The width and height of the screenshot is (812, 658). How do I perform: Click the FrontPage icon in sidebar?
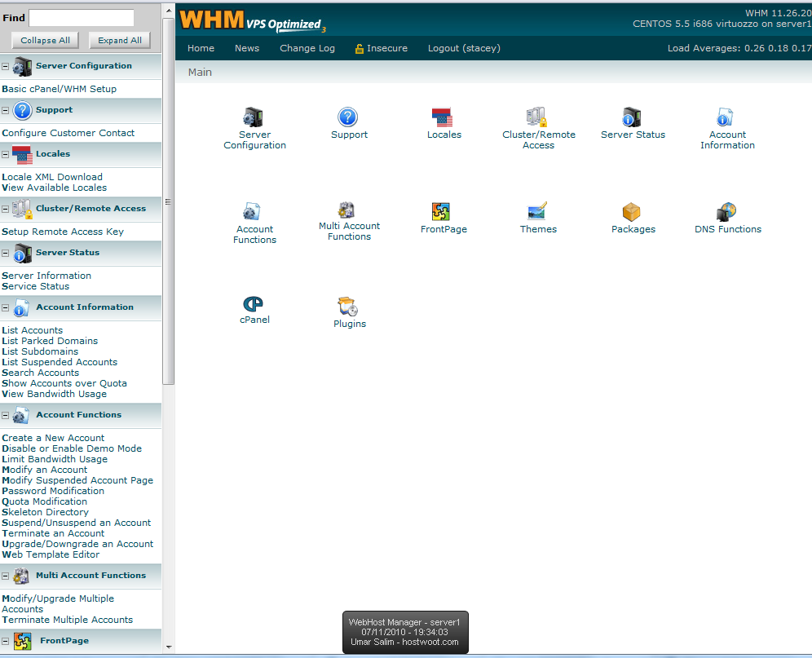[22, 642]
